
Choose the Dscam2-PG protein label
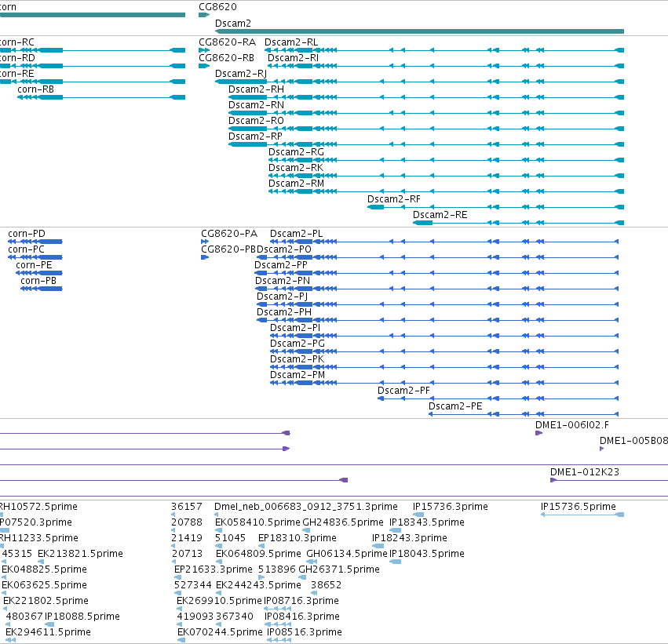297,344
